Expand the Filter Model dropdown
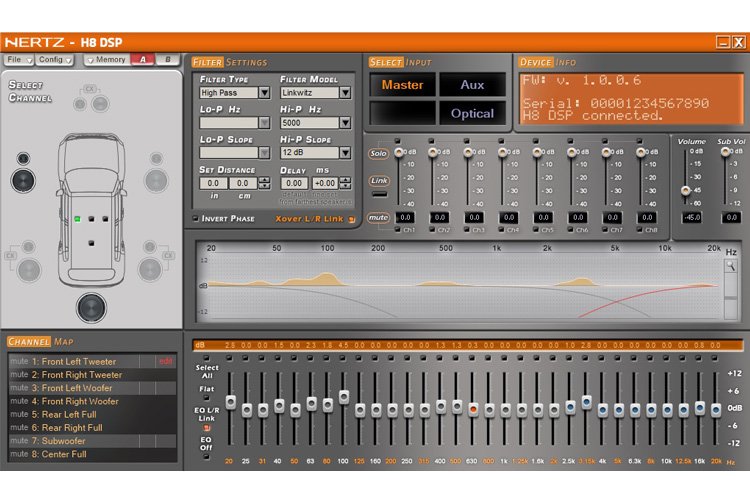Viewport: 750px width, 500px height. tap(346, 93)
